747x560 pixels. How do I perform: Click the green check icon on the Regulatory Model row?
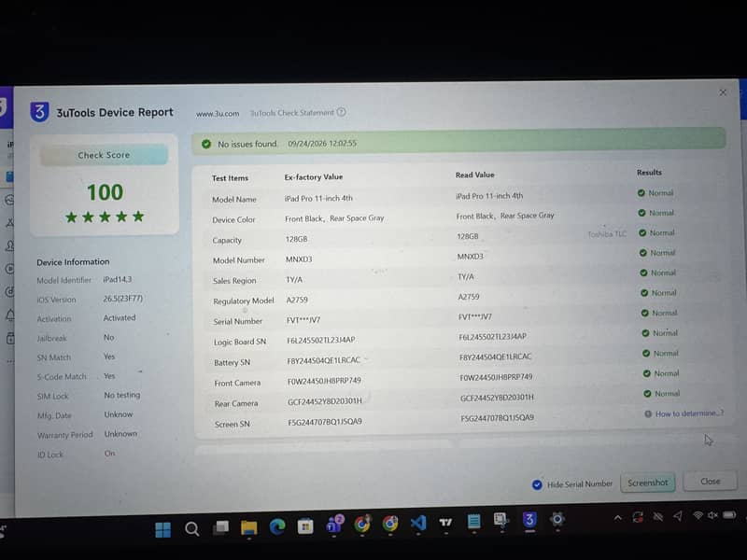pos(644,293)
